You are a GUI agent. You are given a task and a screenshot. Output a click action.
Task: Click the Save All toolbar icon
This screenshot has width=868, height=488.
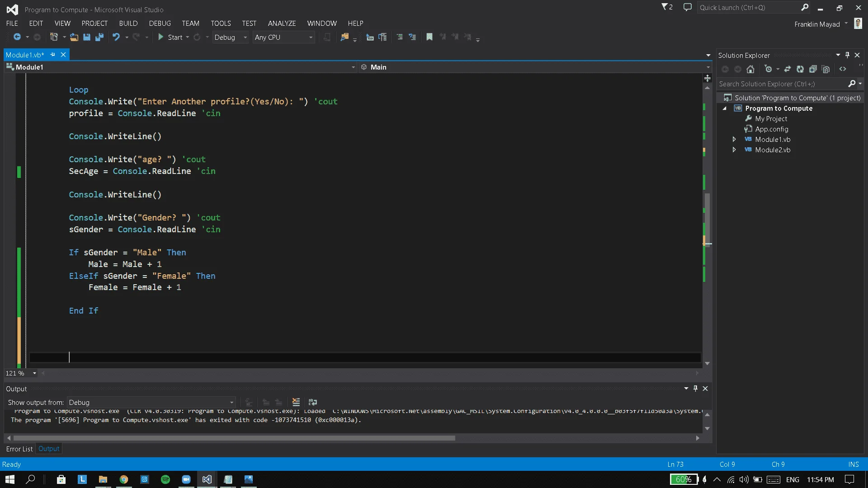(x=99, y=37)
